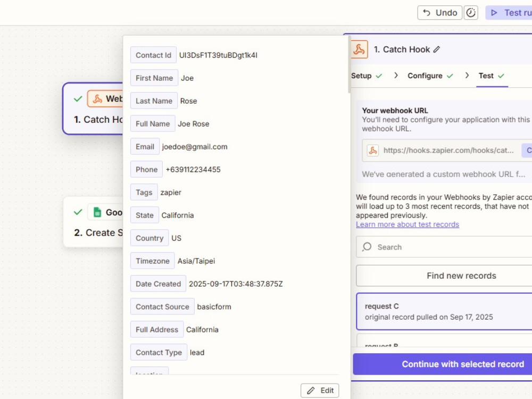Switch to the Setup tab
The height and width of the screenshot is (399, 532).
coord(366,76)
